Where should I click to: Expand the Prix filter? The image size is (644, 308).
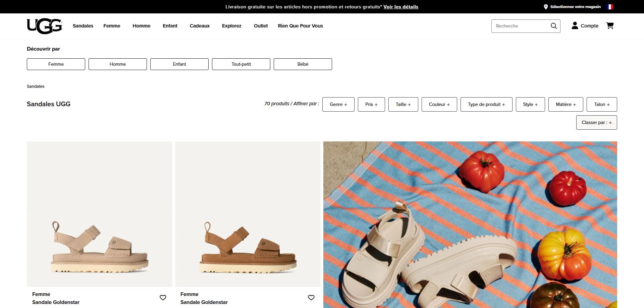tap(371, 104)
